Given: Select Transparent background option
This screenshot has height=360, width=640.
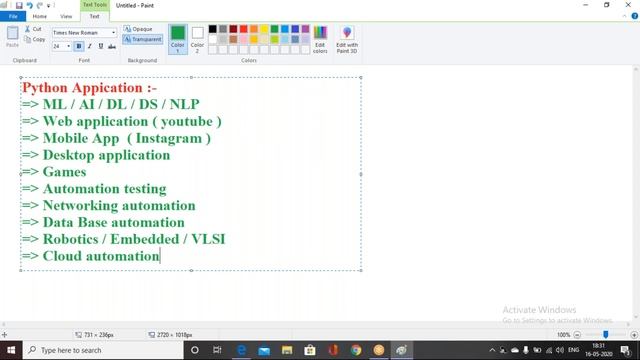Looking at the screenshot, I should pyautogui.click(x=142, y=39).
